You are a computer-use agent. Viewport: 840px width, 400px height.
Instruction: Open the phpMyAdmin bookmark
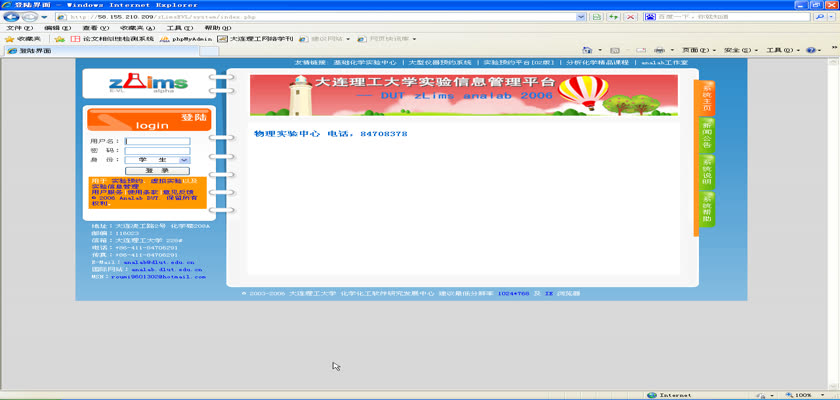click(186, 39)
